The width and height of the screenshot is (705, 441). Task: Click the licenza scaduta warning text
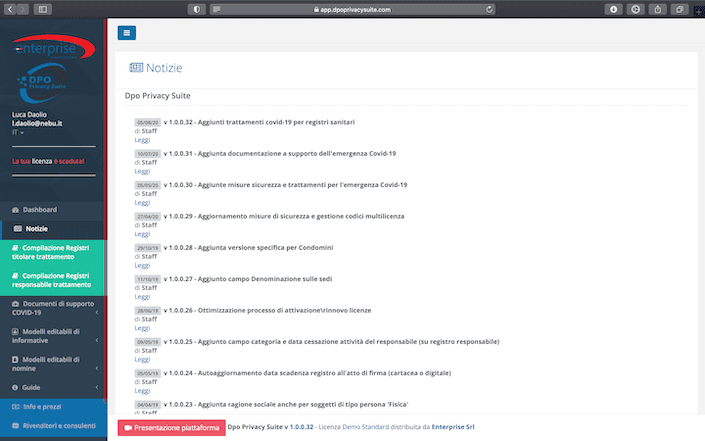pyautogui.click(x=48, y=161)
